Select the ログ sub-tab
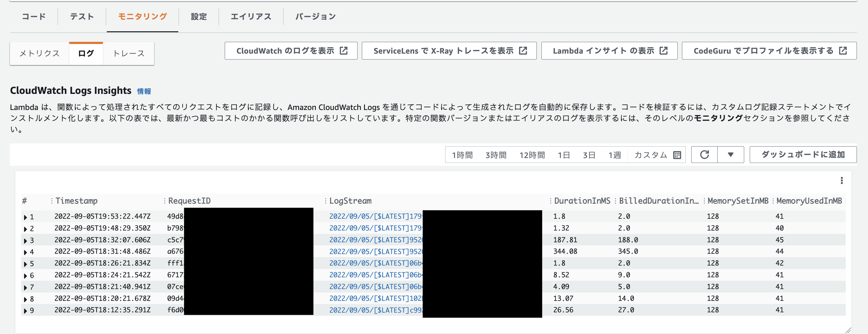The width and height of the screenshot is (868, 334). 86,53
